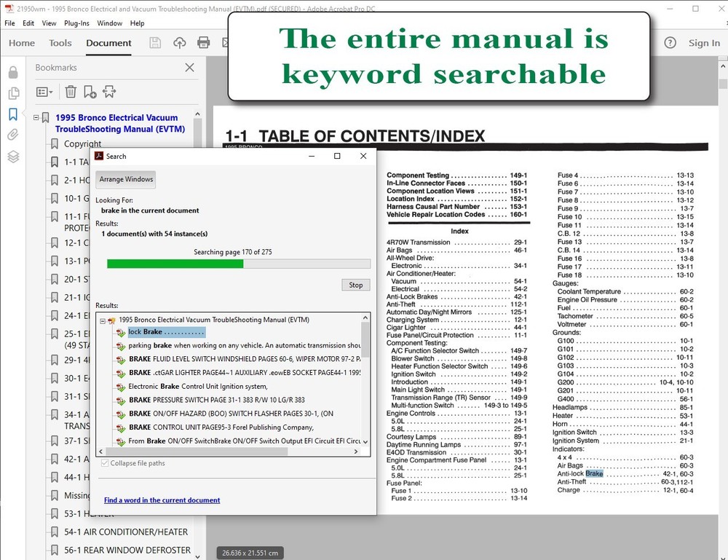
Task: Select 'parking brake when working' search result
Action: pyautogui.click(x=244, y=345)
